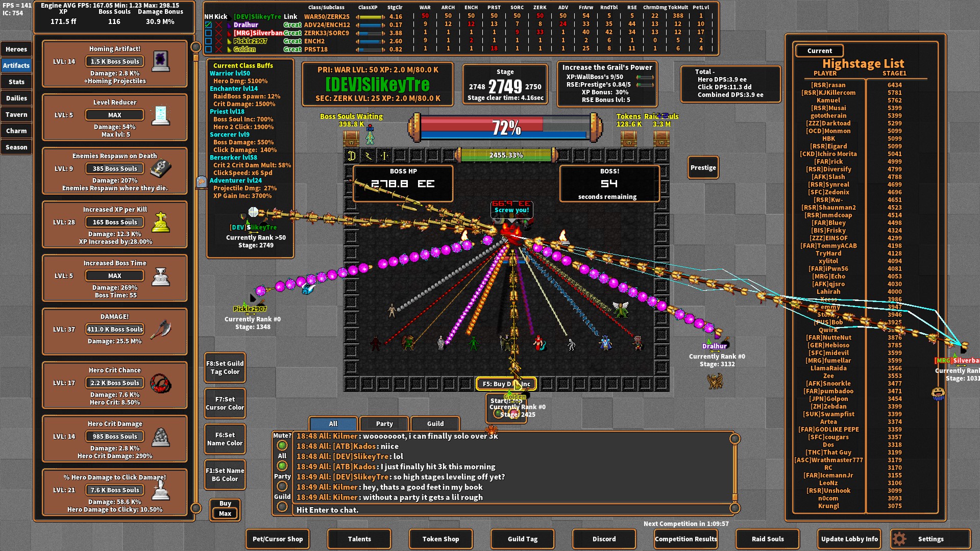This screenshot has width=980, height=551.
Task: Uncheck the NH checkbox beside Dralhur
Action: click(x=208, y=24)
